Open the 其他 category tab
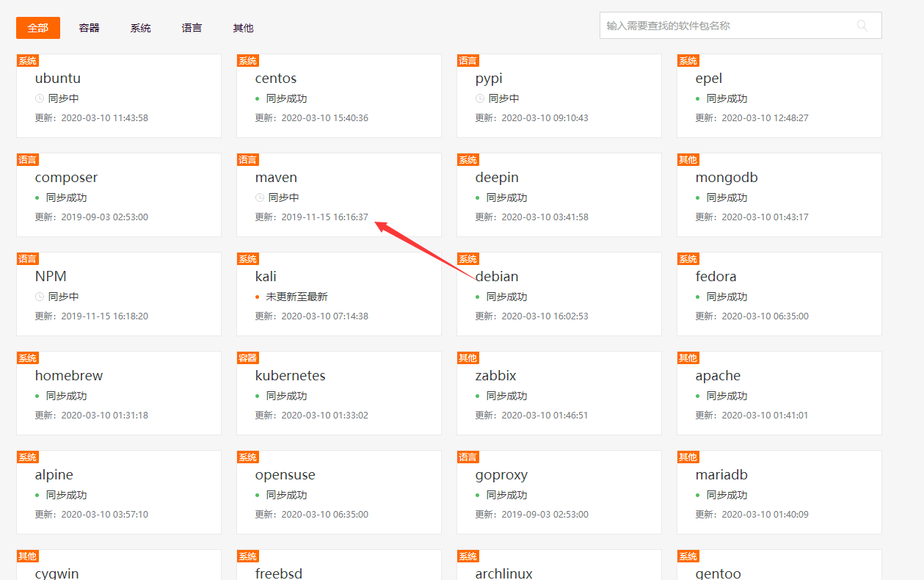Screen dimensions: 924x580 click(x=244, y=28)
